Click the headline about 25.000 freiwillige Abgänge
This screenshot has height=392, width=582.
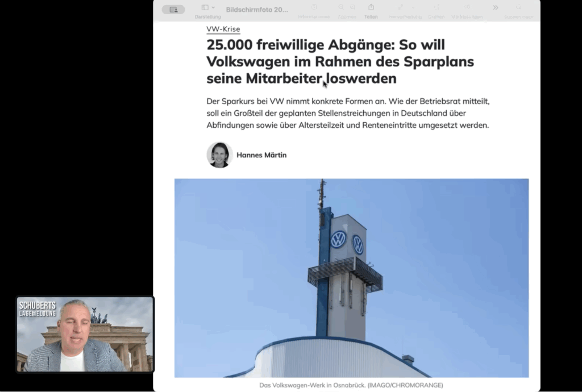pos(340,61)
